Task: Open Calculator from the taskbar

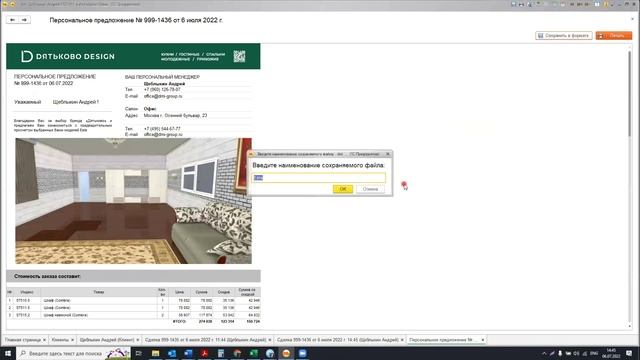Action: [x=221, y=353]
